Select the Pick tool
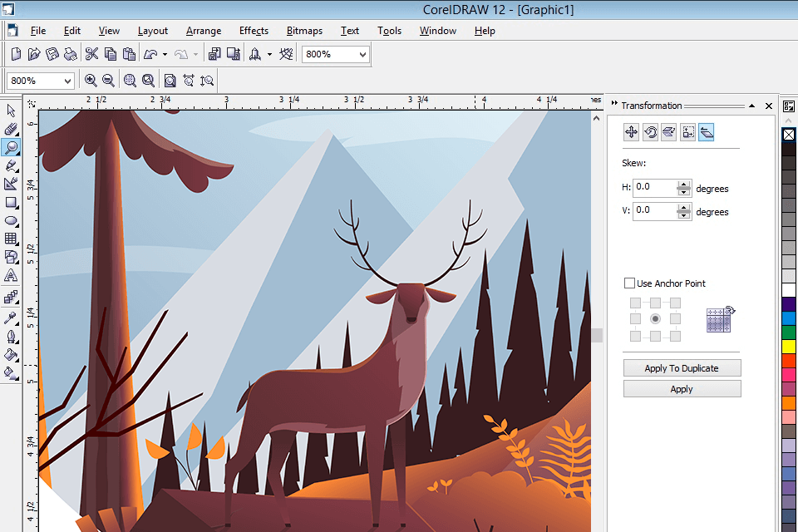The image size is (798, 532). point(12,111)
